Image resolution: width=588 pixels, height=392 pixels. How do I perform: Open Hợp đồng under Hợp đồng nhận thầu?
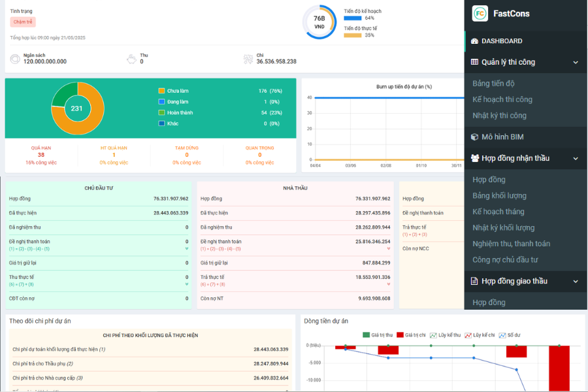(489, 180)
